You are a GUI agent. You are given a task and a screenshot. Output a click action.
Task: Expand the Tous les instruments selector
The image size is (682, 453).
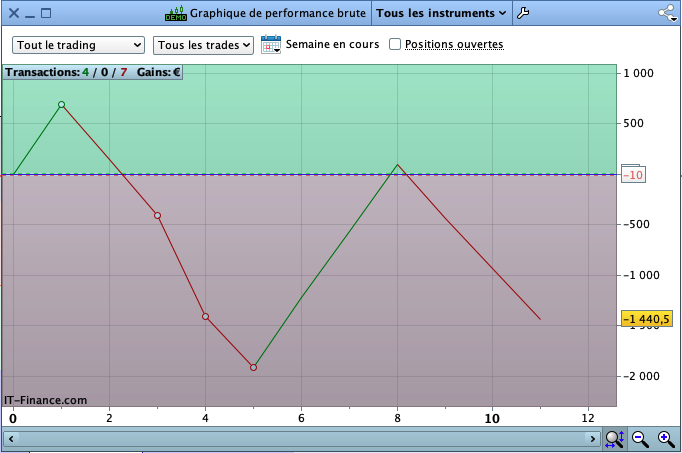(x=441, y=13)
